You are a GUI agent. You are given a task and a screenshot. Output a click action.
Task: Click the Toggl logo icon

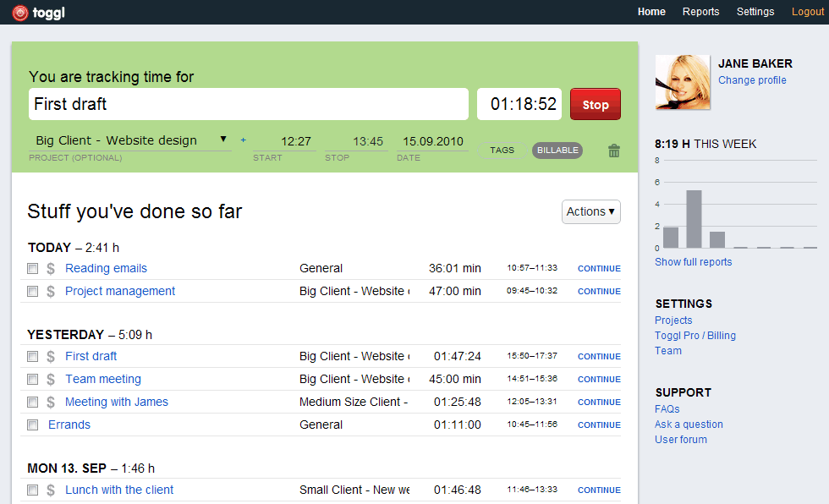tap(20, 12)
